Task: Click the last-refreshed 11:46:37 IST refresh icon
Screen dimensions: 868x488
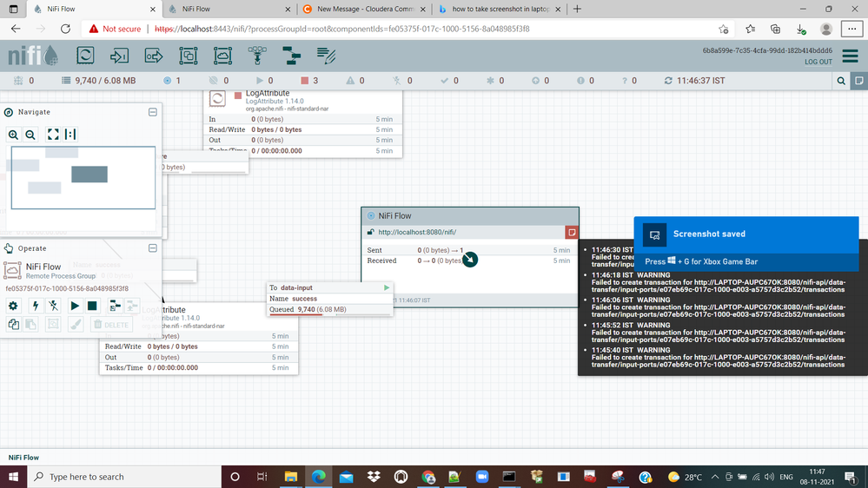Action: tap(668, 81)
